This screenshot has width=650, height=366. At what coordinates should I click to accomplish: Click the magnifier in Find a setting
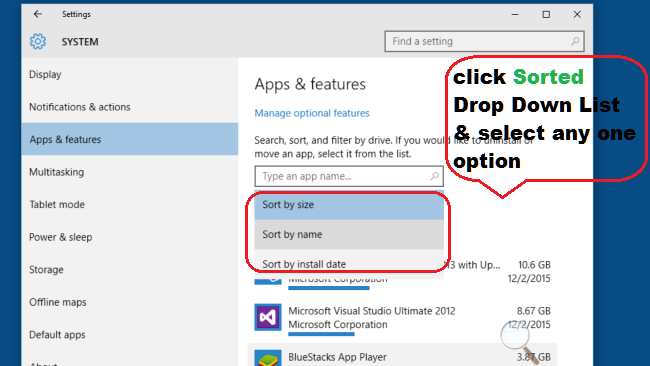pos(575,41)
